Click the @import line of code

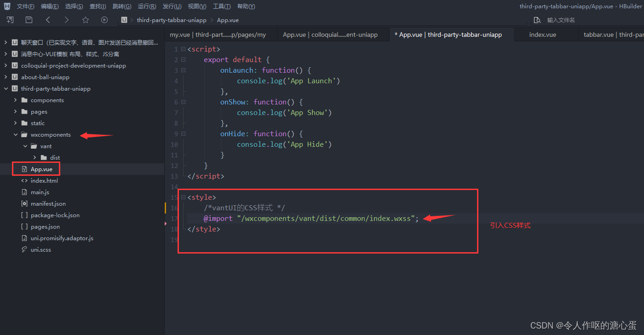pyautogui.click(x=311, y=218)
